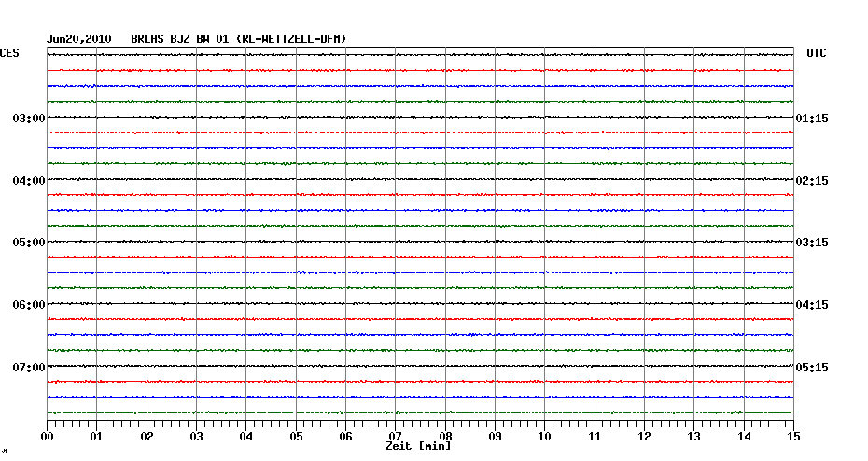The width and height of the screenshot is (868, 461).
Task: Click the Zeit [min] axis label
Action: pyautogui.click(x=418, y=446)
